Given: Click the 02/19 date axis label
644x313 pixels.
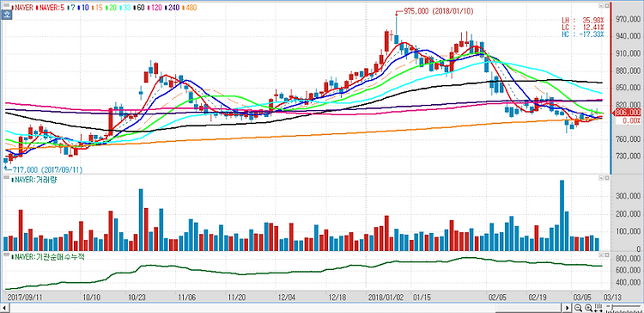Looking at the screenshot, I should pos(537,297).
